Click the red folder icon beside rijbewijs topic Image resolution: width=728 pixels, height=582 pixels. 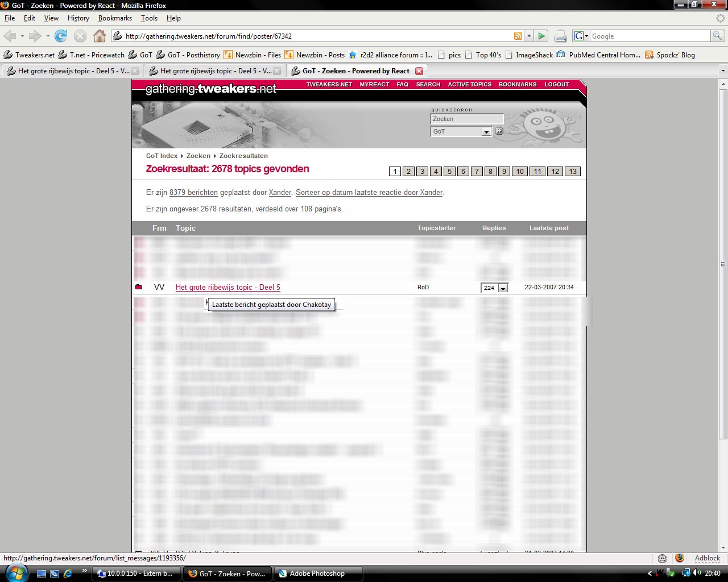tap(139, 287)
